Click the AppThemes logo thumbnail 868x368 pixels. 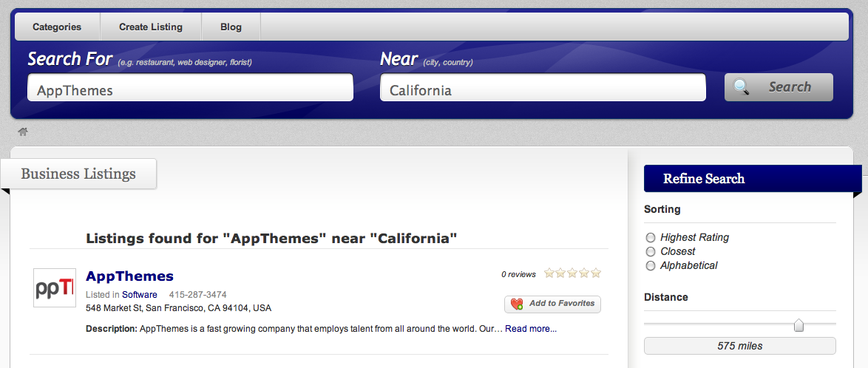54,287
